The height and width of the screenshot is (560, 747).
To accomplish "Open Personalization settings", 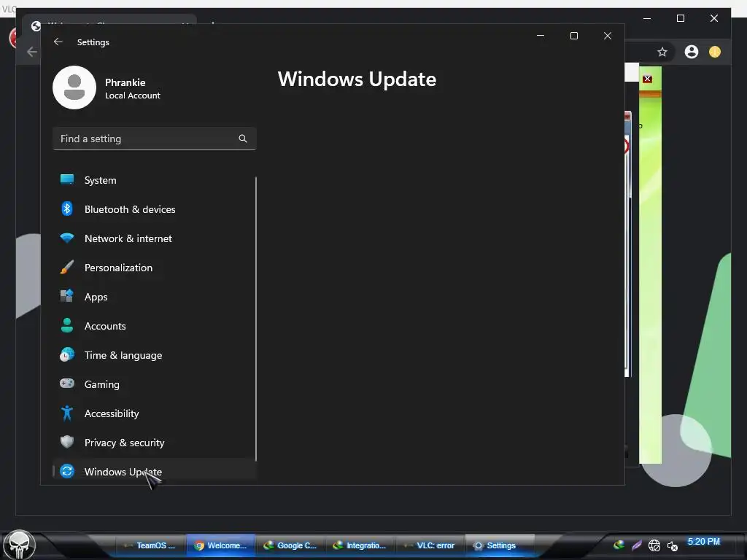I will tap(154, 267).
